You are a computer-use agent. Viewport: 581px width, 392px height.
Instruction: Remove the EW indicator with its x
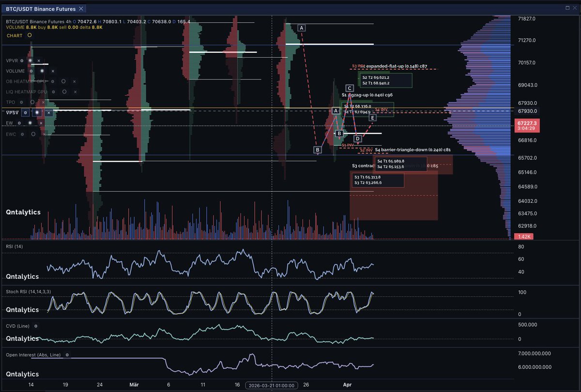pos(41,123)
